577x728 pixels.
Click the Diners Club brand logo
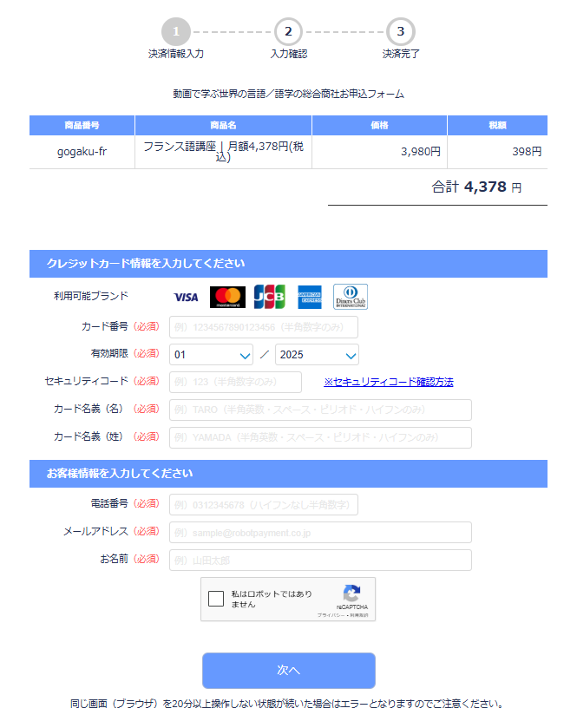click(x=351, y=297)
